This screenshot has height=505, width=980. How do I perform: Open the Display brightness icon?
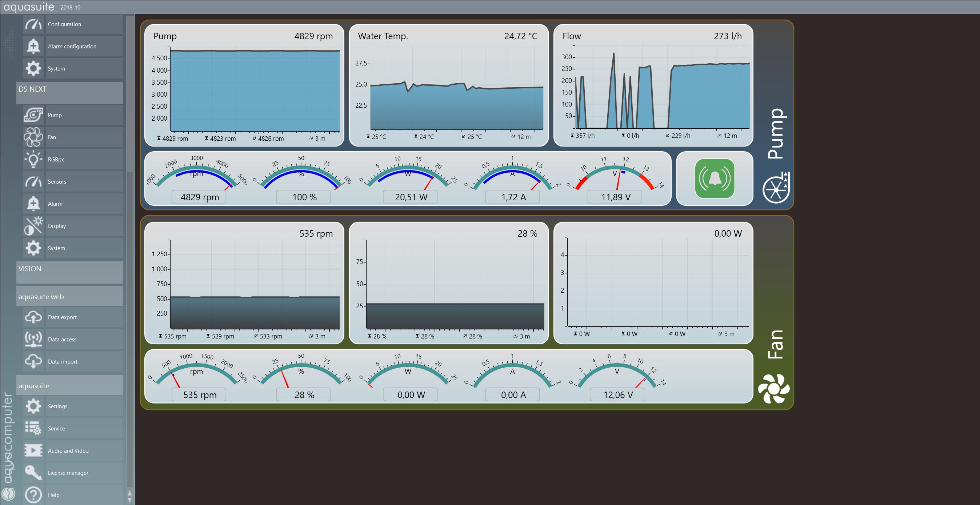[33, 226]
